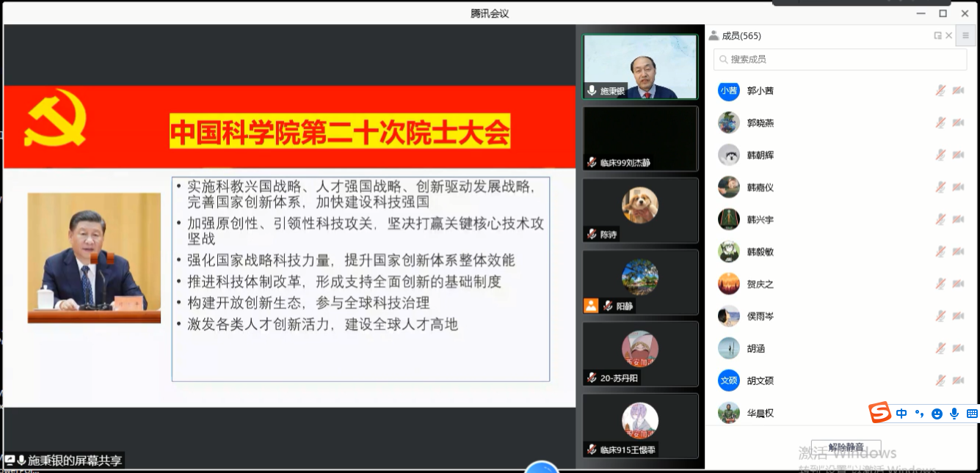Open the Sogou soft keyboard
980x473 pixels.
(972, 414)
